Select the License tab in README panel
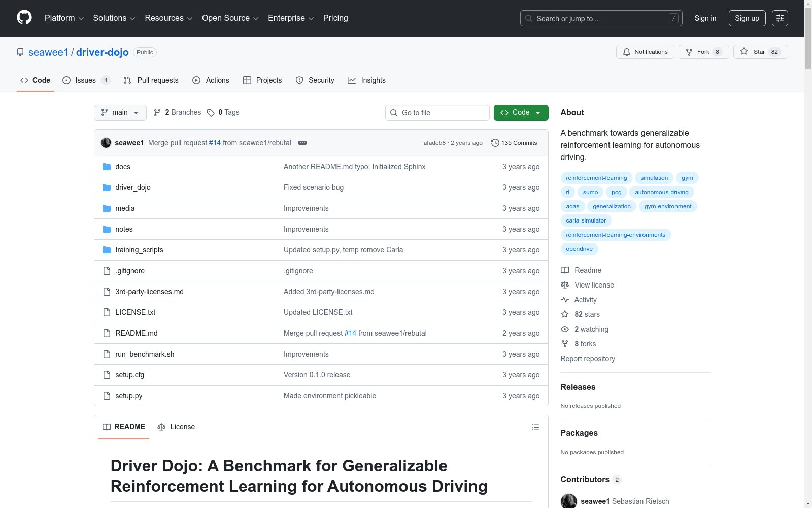This screenshot has width=812, height=508. click(x=176, y=427)
